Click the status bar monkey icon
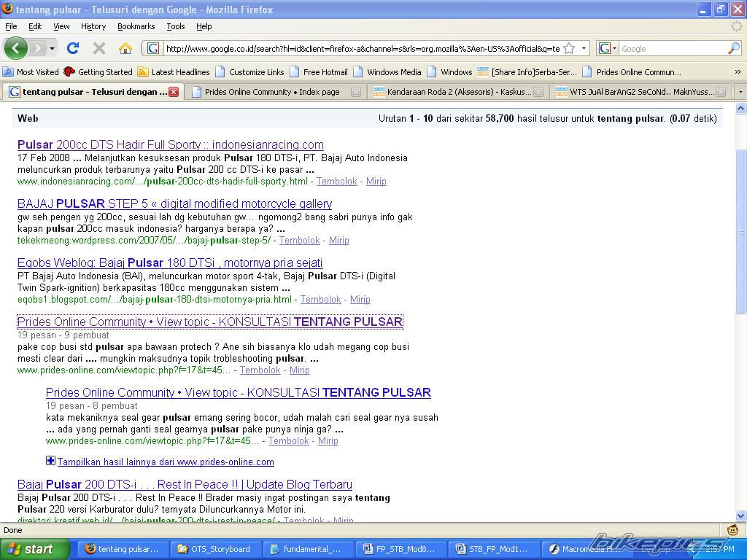This screenshot has height=560, width=747. pos(732,529)
